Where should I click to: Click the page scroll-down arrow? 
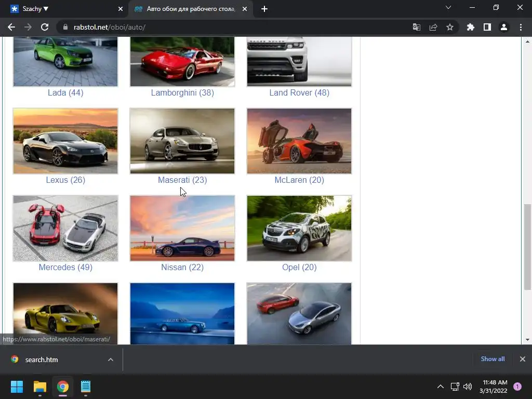click(527, 340)
